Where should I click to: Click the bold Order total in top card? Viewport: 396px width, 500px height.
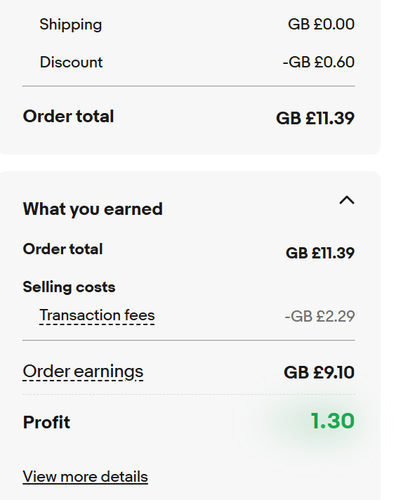tap(68, 116)
